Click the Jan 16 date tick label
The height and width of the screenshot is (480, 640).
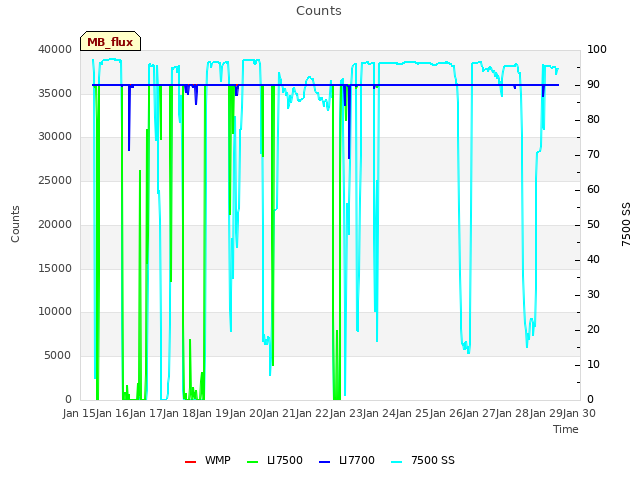tap(112, 413)
